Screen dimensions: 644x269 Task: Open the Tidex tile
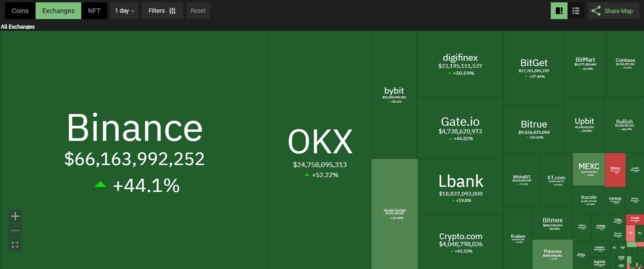[x=618, y=221]
